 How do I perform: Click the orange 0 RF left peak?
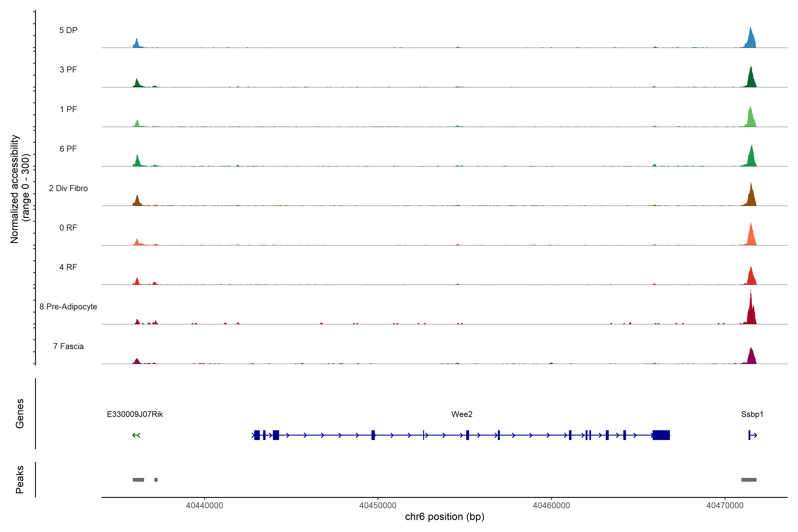[x=137, y=243]
